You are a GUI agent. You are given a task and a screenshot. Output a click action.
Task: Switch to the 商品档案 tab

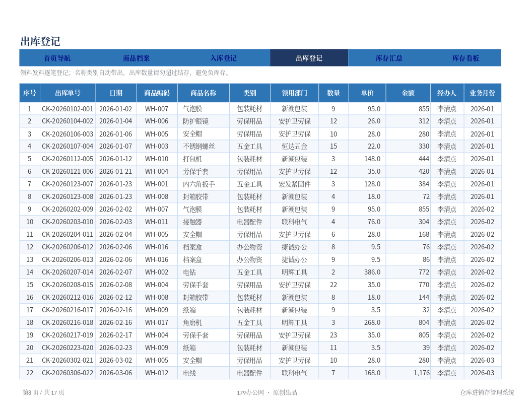(136, 58)
